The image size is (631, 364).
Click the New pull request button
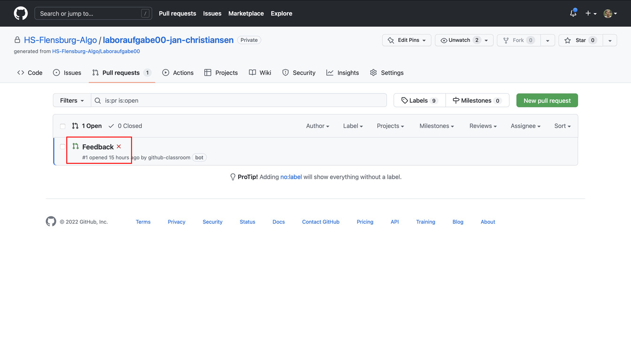click(547, 100)
